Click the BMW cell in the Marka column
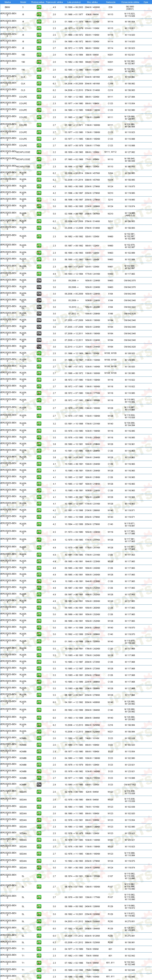Screen dimensions: 152x980 pyautogui.click(x=8, y=7)
